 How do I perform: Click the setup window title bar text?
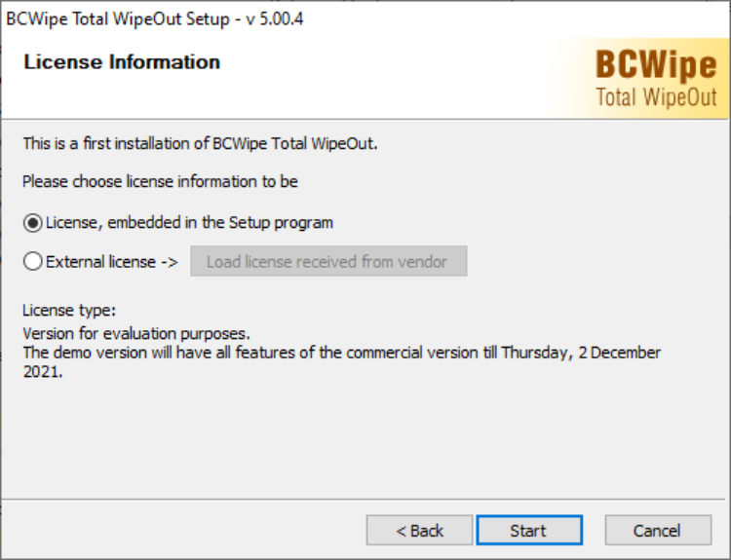tap(154, 19)
